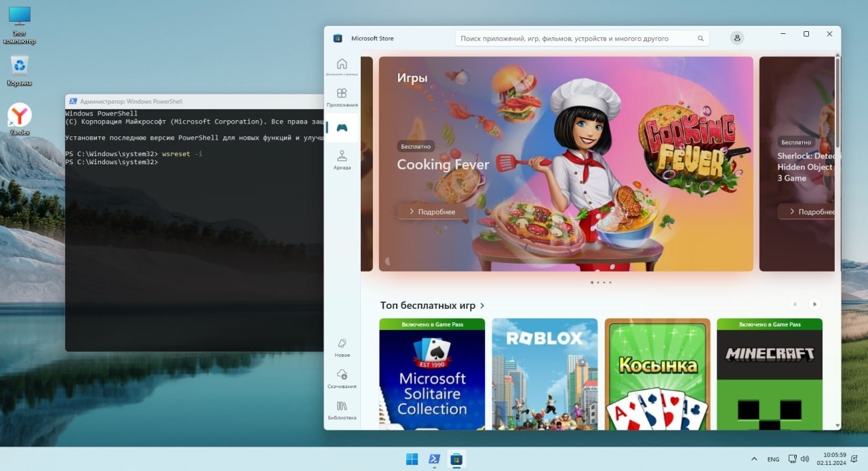868x471 pixels.
Task: Open the Minecraft game card
Action: coord(770,374)
